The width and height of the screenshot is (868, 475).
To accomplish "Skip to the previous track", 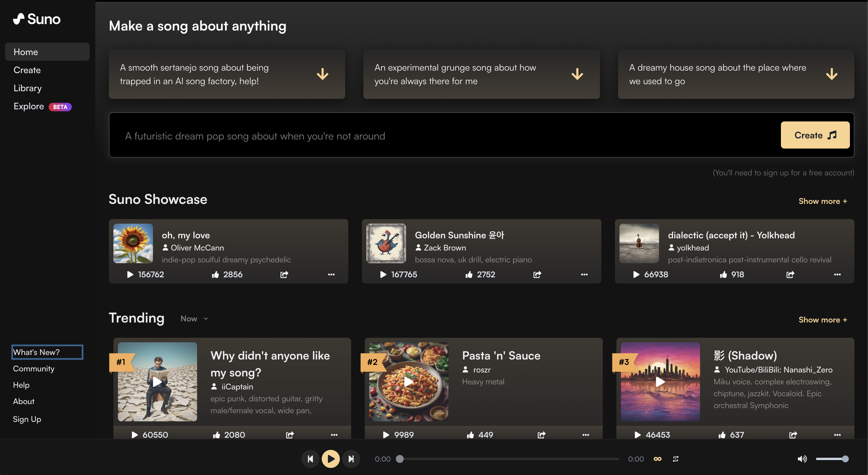I will click(310, 459).
